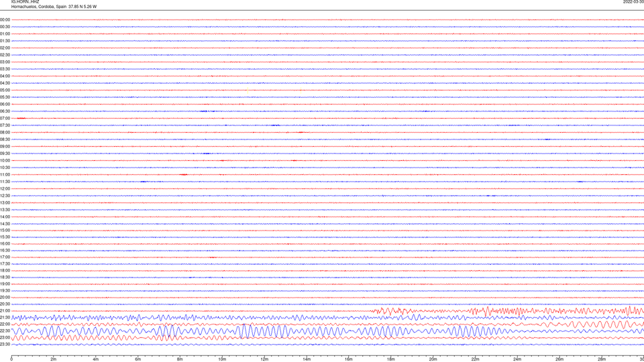Pick the 24m axis mark

tap(517, 359)
